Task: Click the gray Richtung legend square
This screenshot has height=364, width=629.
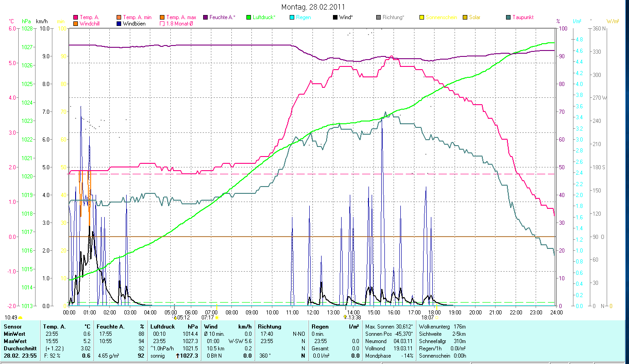Action: pyautogui.click(x=378, y=18)
